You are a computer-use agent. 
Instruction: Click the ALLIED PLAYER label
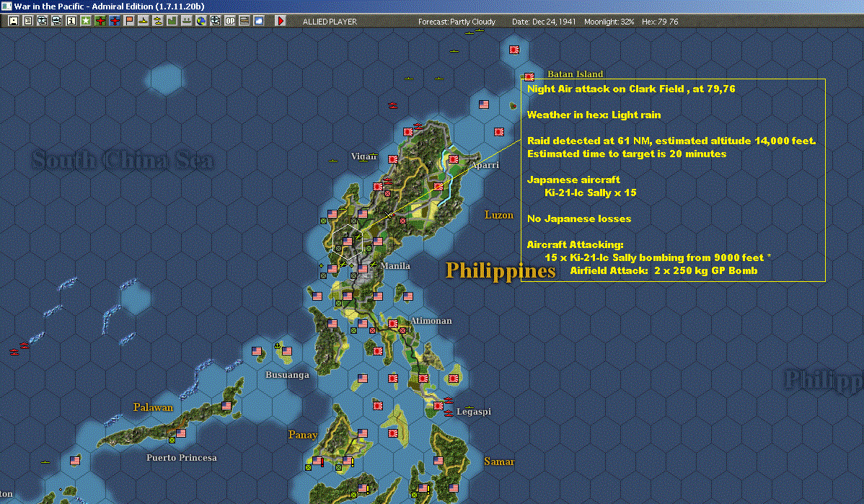(x=330, y=22)
